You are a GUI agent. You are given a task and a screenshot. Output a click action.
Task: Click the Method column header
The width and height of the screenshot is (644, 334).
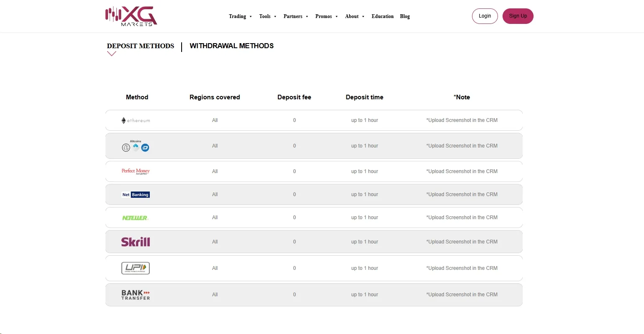click(x=137, y=97)
